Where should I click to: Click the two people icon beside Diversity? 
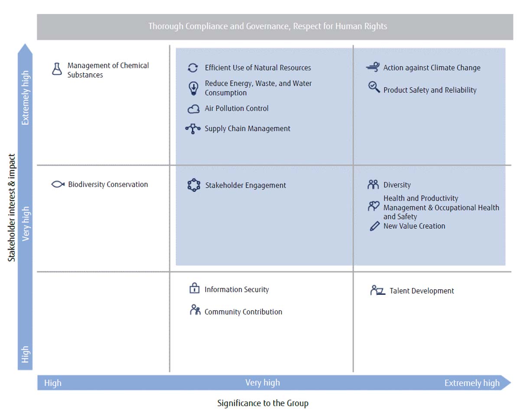tap(373, 185)
